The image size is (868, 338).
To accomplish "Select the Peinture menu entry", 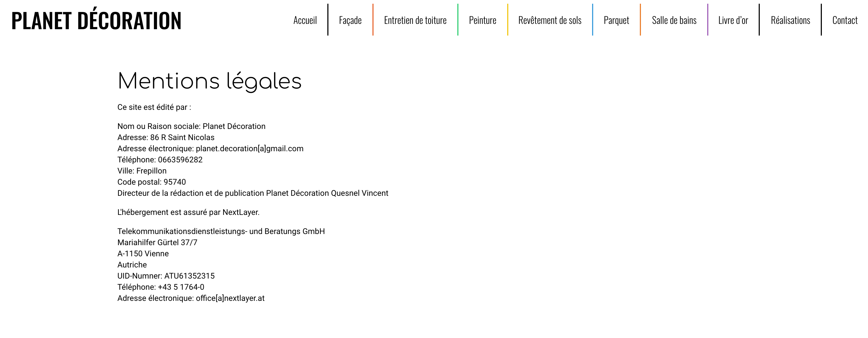I will [483, 20].
